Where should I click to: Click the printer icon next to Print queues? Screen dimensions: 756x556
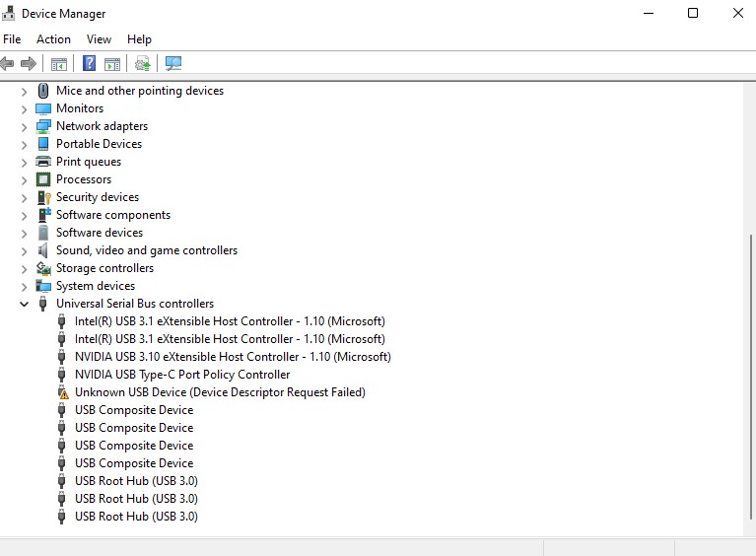point(43,162)
